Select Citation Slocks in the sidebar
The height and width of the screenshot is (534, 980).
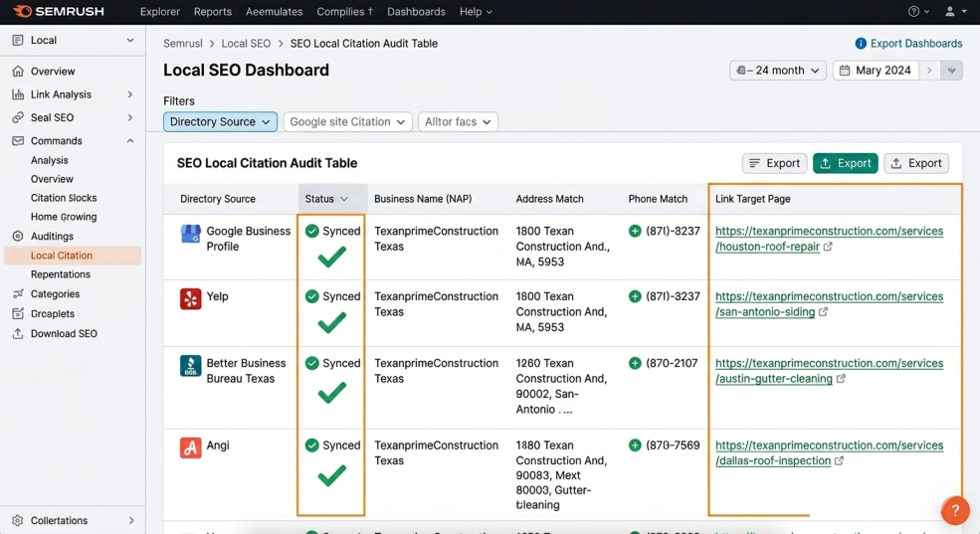64,197
